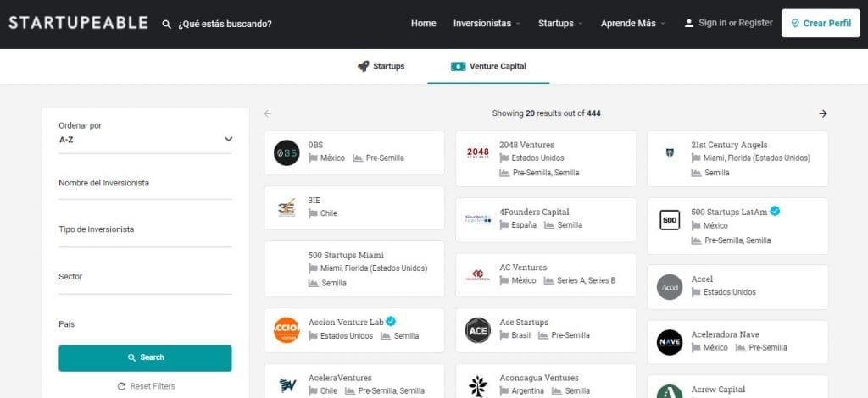Image resolution: width=868 pixels, height=398 pixels.
Task: Click the 500 Startups LatAm logo icon
Action: click(x=670, y=220)
